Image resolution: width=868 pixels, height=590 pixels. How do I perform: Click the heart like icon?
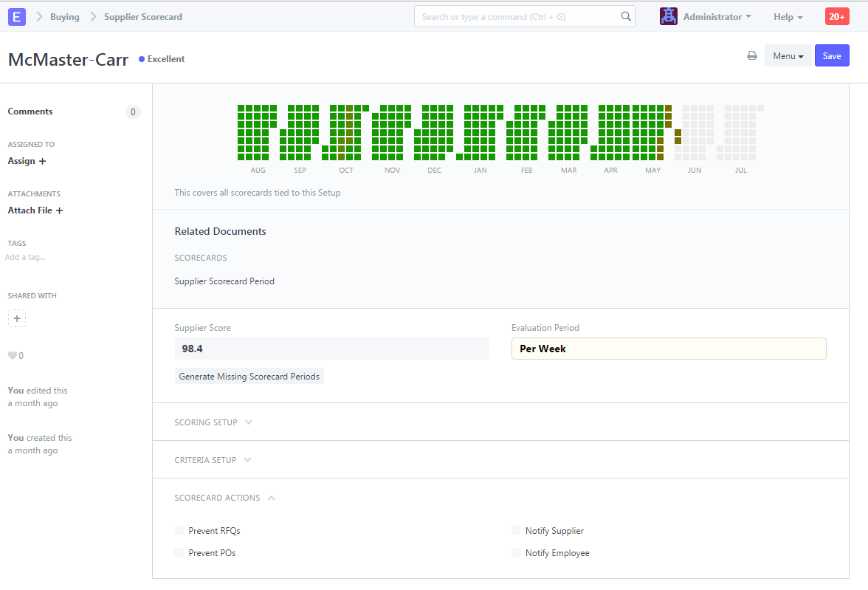pyautogui.click(x=12, y=356)
